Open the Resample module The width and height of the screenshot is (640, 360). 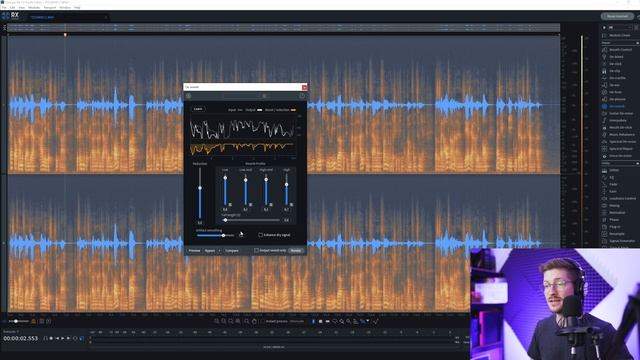tap(616, 234)
